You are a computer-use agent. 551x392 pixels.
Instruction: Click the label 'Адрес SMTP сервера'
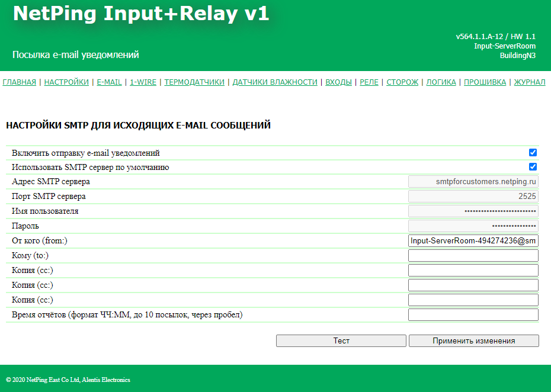(50, 182)
